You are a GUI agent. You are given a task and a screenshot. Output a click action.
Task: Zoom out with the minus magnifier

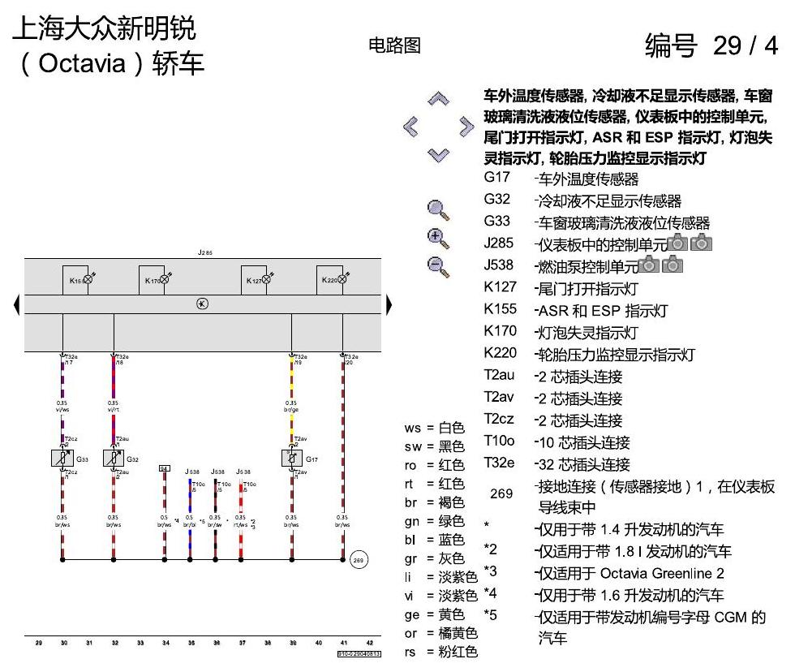tap(438, 267)
